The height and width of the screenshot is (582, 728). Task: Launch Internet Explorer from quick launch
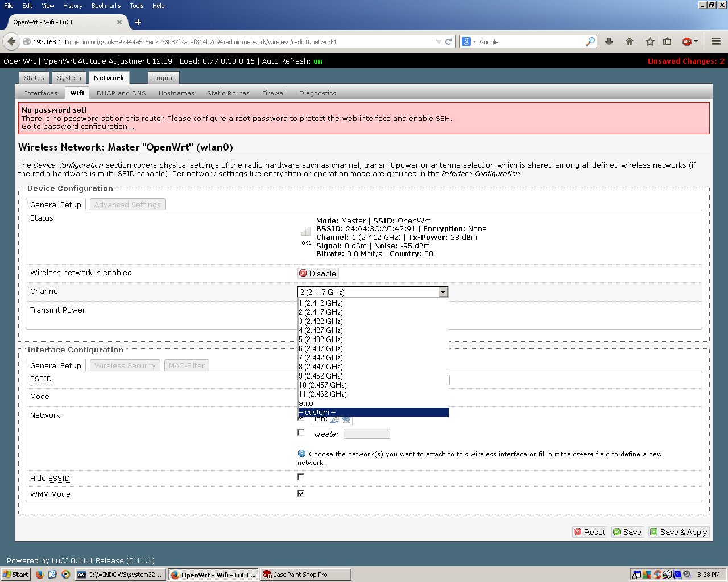click(x=52, y=575)
